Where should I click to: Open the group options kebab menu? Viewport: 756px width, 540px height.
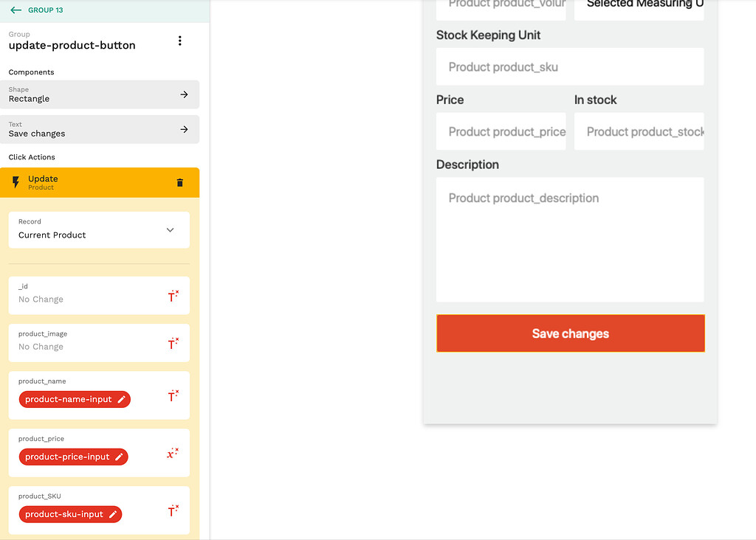pyautogui.click(x=179, y=41)
